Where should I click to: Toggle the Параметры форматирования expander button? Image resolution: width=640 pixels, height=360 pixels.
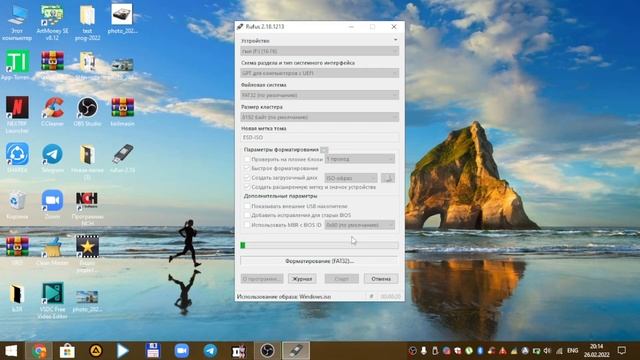(x=324, y=150)
